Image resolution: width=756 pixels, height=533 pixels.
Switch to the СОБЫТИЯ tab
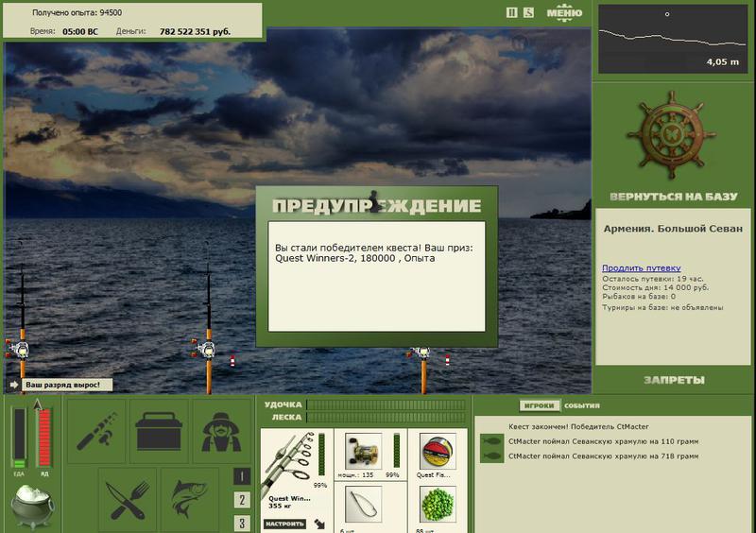[x=582, y=405]
